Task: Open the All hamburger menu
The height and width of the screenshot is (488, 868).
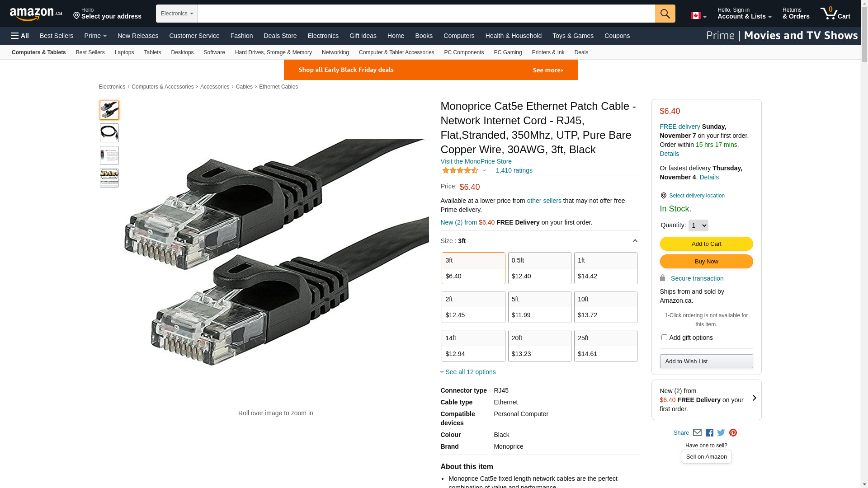Action: (20, 36)
